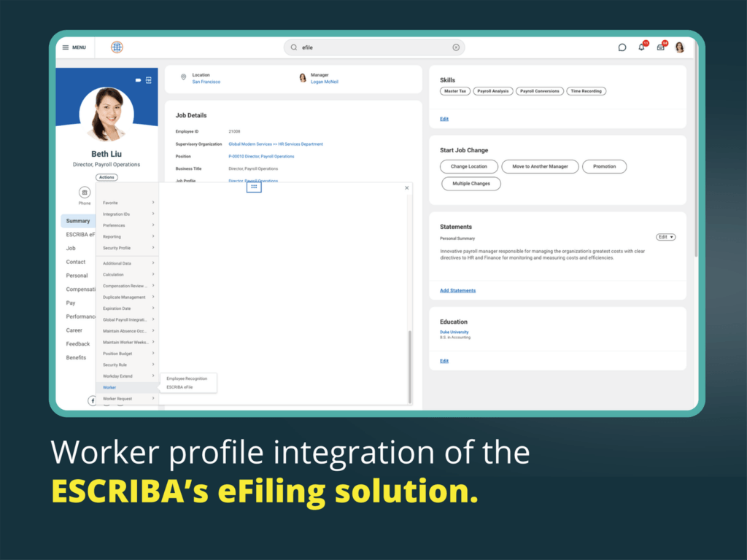Click the PDF export icon on profile
Image resolution: width=747 pixels, height=560 pixels.
[149, 79]
